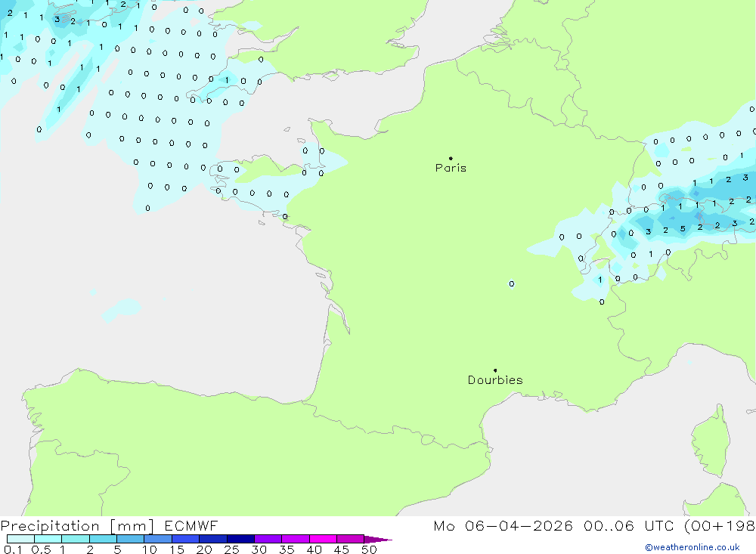Viewport: 756px width, 554px height.
Task: Pick the 40–45 mm legend color
Action: click(x=323, y=539)
